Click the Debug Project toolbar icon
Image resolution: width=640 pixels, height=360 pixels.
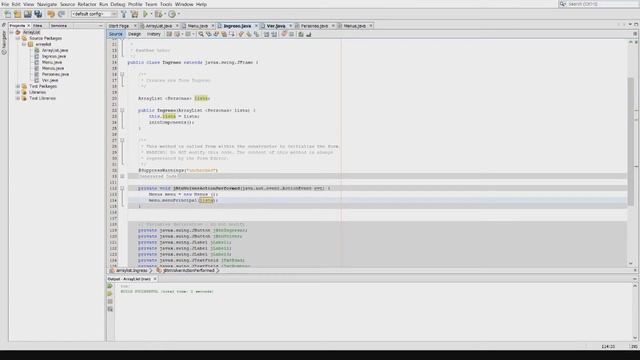coord(158,14)
